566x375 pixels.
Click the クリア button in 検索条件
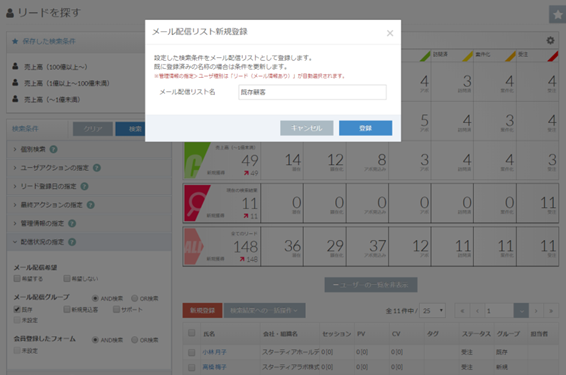coord(93,129)
